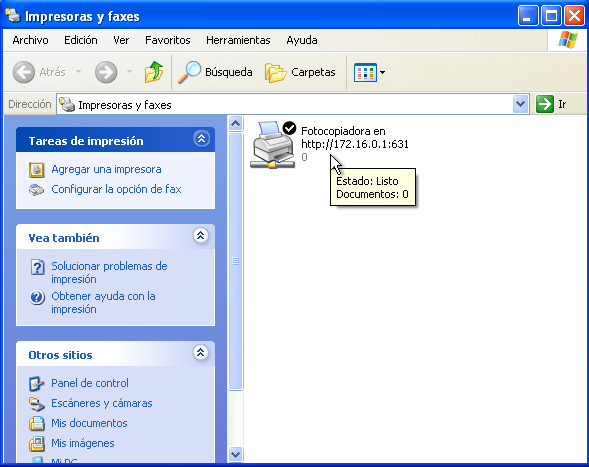589x467 pixels.
Task: Open the Atrás history dropdown arrow
Action: pyautogui.click(x=79, y=71)
